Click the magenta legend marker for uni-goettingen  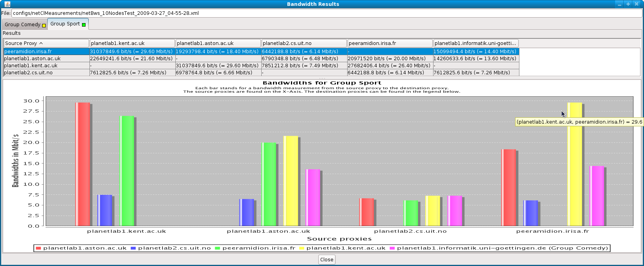(392, 248)
